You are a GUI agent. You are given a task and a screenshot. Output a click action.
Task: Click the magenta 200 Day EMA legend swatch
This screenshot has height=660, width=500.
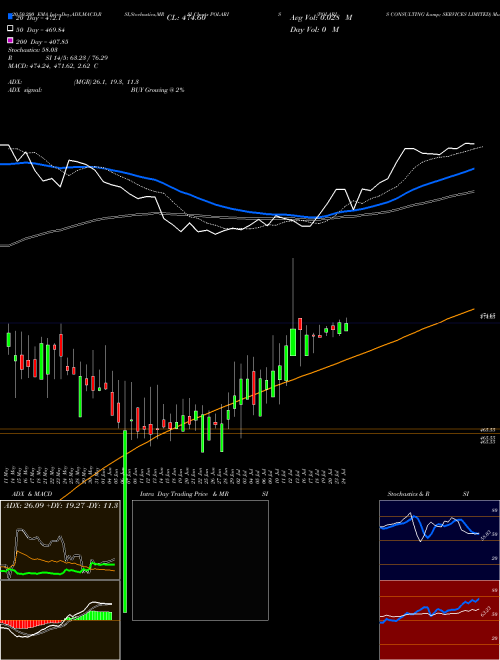click(x=10, y=41)
